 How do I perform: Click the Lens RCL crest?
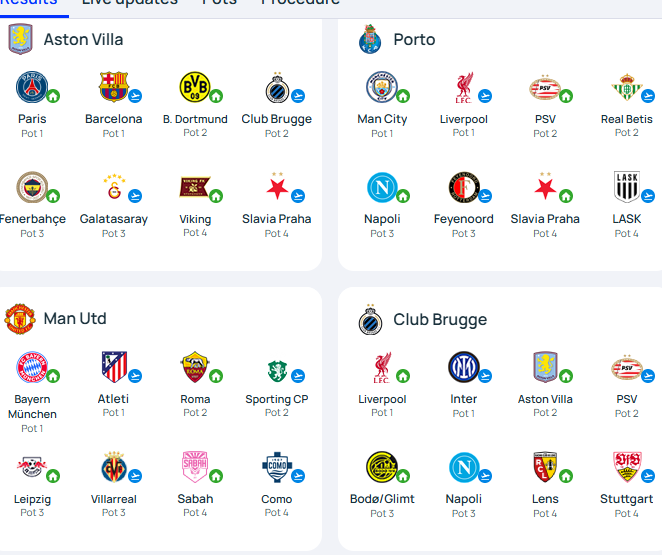pos(545,467)
